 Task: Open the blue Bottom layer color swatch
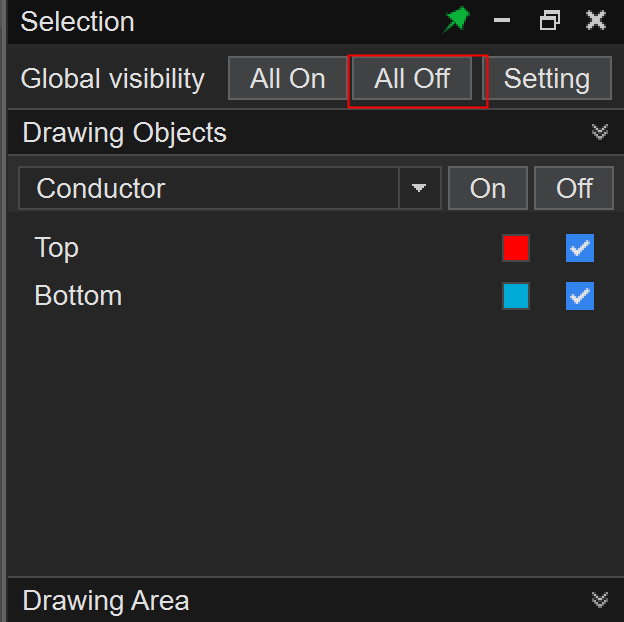516,296
